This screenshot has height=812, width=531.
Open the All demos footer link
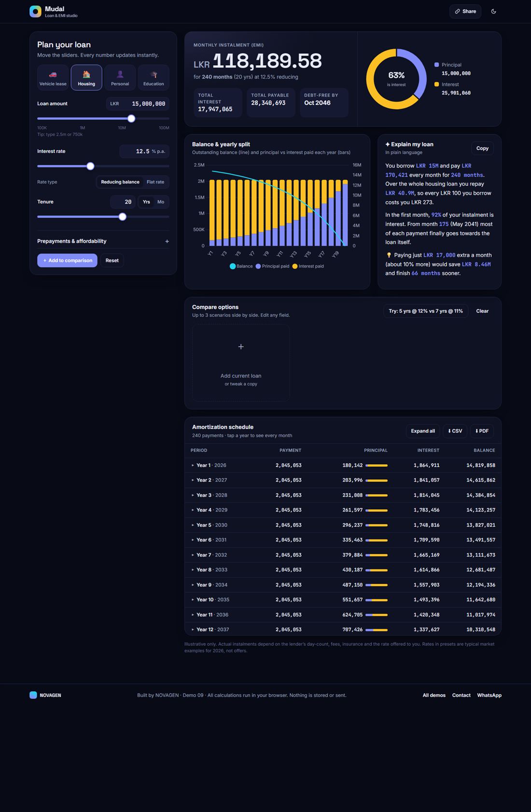(434, 696)
